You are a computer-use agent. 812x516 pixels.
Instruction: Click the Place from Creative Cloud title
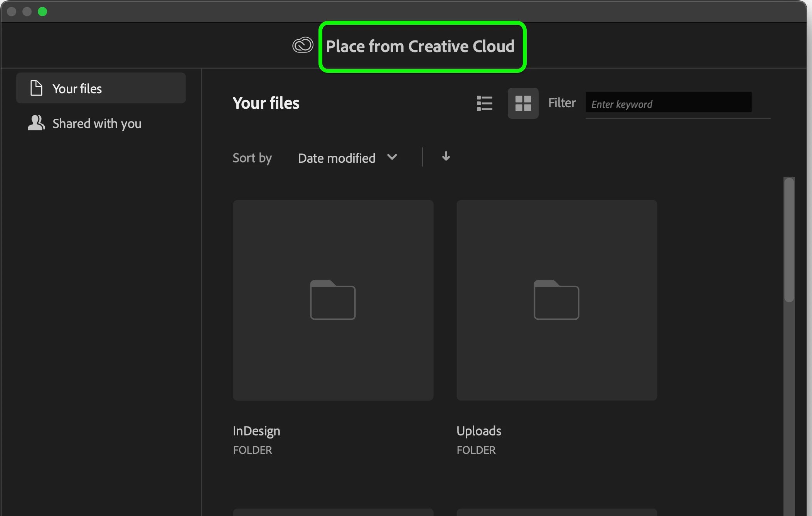420,46
